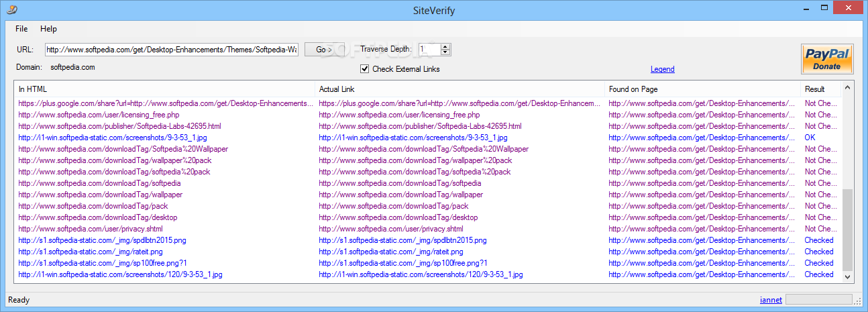Click Actual Link cell for rateit.png
Viewport: 868px width, 312px height.
(x=391, y=252)
